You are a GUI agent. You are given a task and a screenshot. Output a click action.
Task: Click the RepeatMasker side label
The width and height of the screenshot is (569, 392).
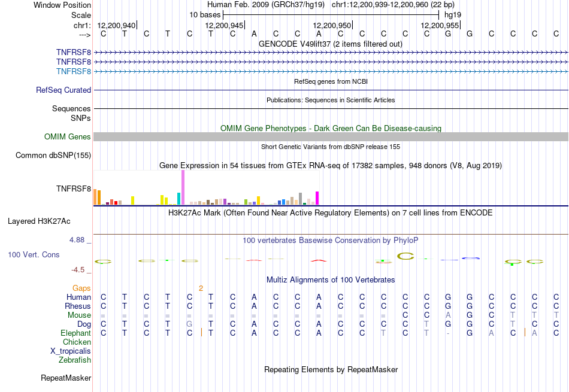[x=66, y=378]
